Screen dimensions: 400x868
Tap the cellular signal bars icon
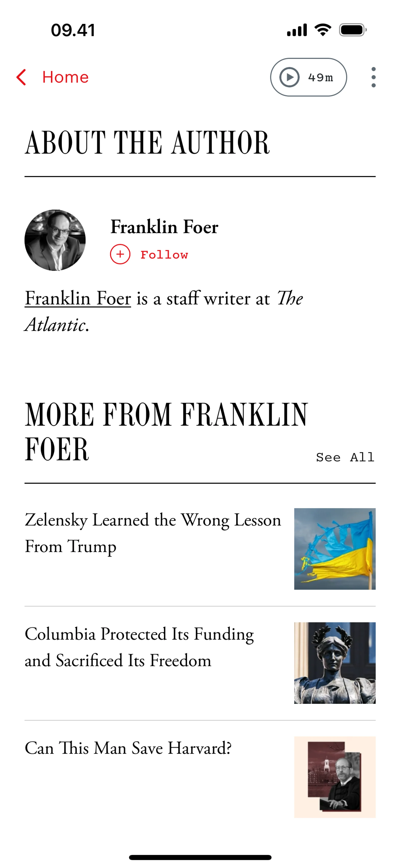click(297, 30)
